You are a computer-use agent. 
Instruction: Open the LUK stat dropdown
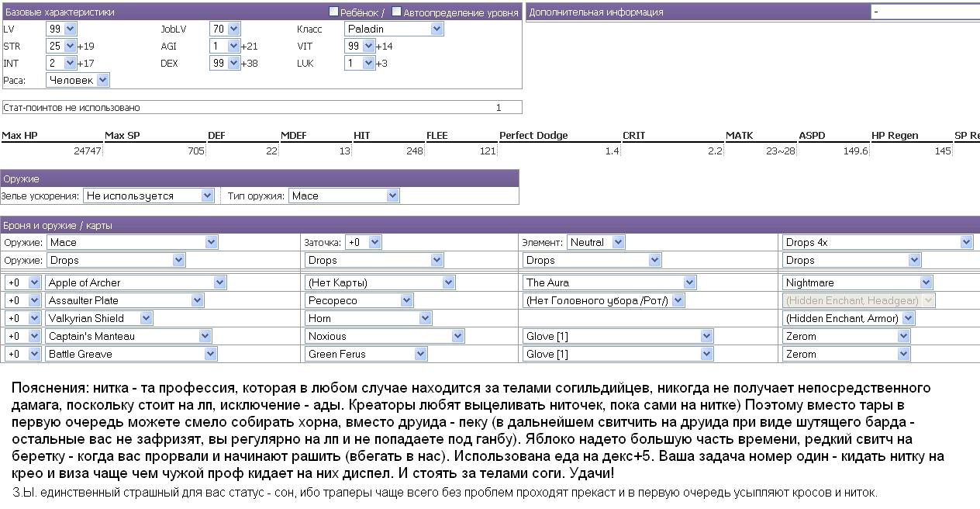point(360,63)
